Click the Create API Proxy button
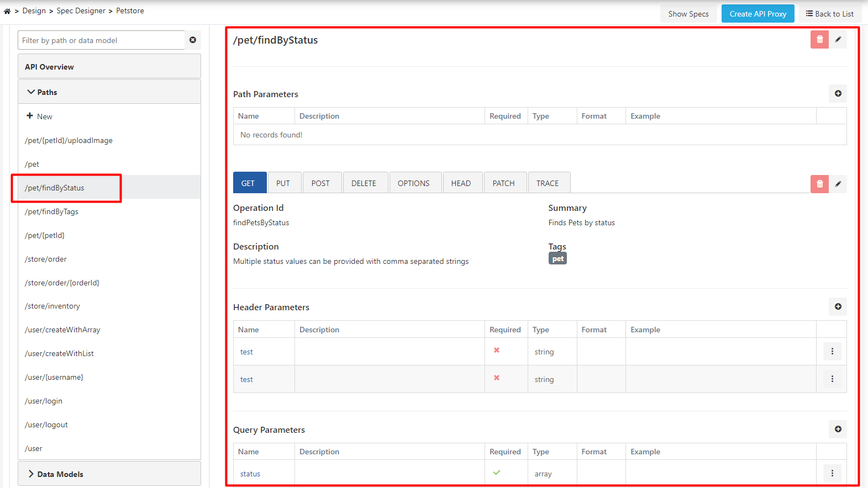Screen dimensions: 868x488 pos(757,14)
